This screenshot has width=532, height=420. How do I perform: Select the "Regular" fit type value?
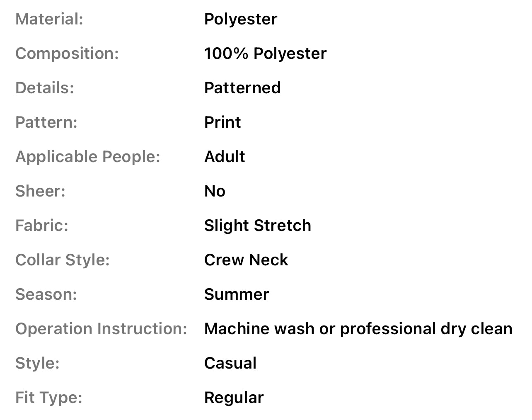click(234, 398)
